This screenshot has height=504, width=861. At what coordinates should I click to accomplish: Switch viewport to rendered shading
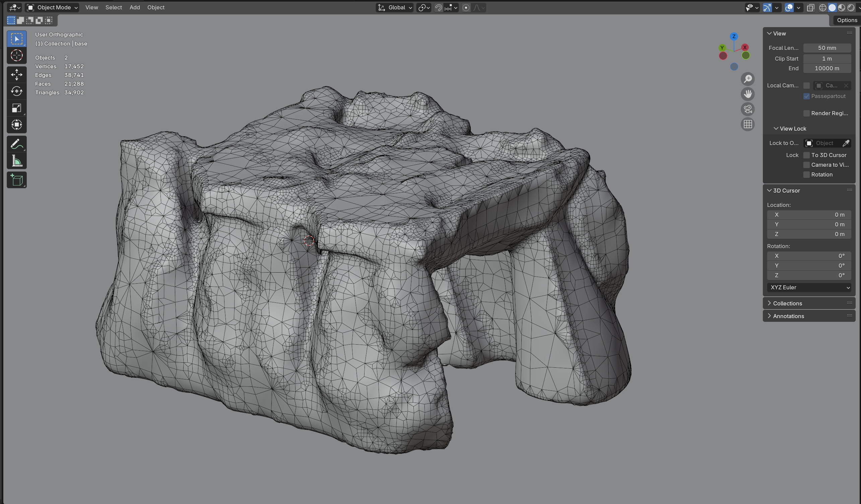coord(851,7)
